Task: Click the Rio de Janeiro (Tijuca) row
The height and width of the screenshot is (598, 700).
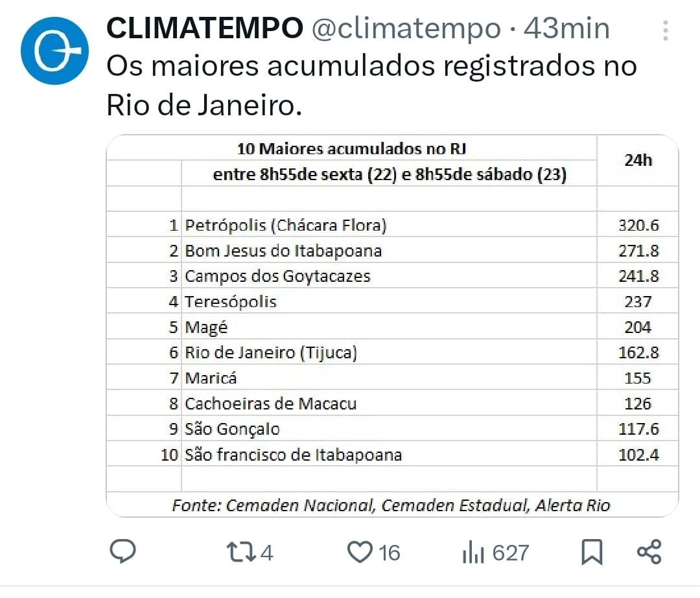Action: point(271,352)
